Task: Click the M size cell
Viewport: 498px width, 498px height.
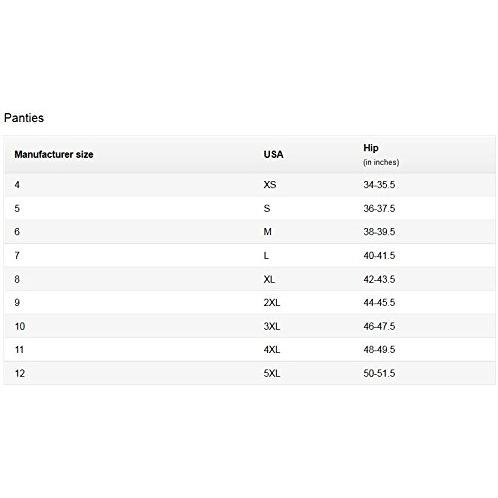Action: tap(267, 232)
